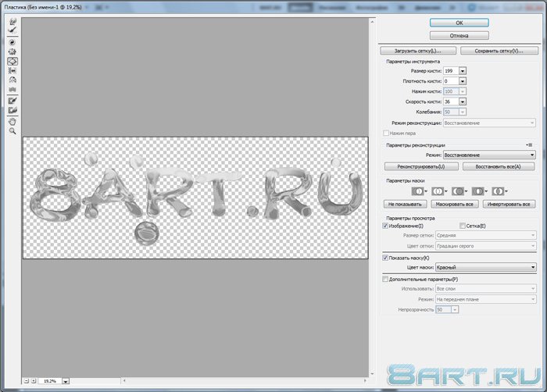Open the Скорость кисти dropdown arrow
The image size is (547, 392).
(x=463, y=102)
